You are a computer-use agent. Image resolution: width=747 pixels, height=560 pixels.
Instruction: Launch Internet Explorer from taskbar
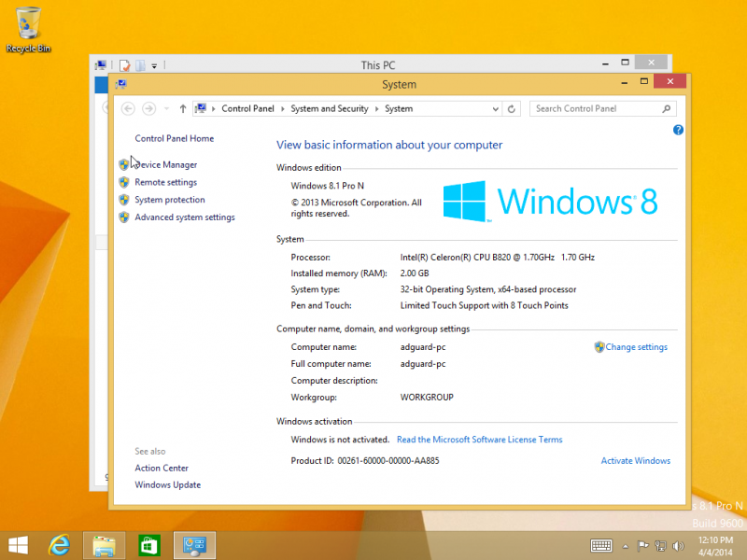pyautogui.click(x=60, y=545)
